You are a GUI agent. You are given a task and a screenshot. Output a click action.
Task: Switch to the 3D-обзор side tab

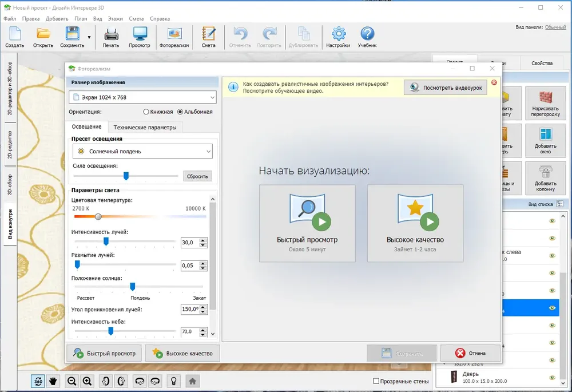coord(10,185)
